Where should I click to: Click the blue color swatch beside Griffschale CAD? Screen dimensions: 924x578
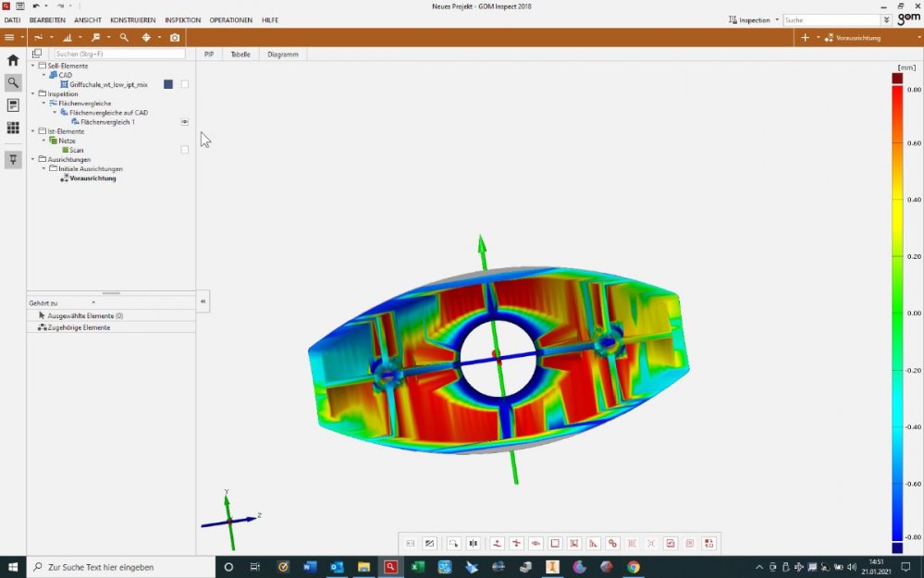(168, 84)
